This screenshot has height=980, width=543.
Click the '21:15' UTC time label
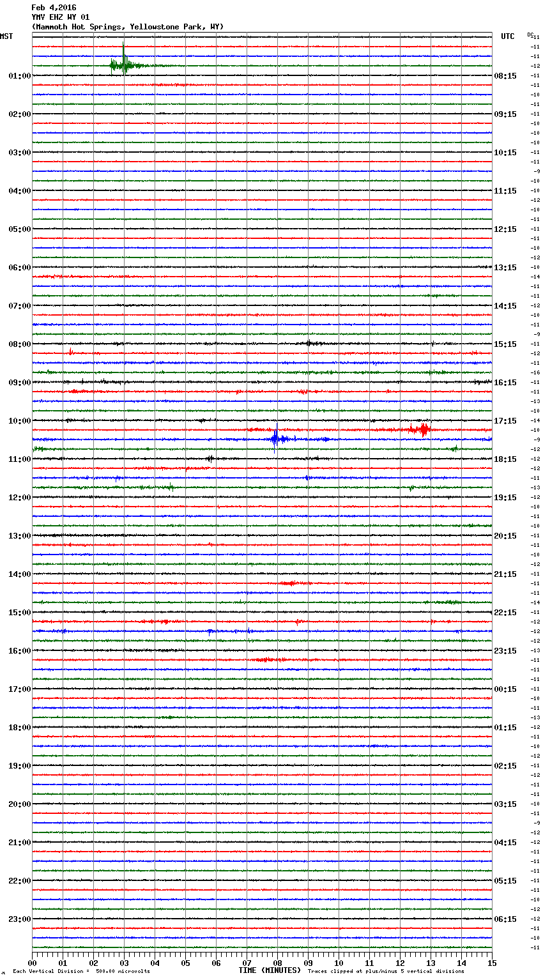click(x=505, y=574)
